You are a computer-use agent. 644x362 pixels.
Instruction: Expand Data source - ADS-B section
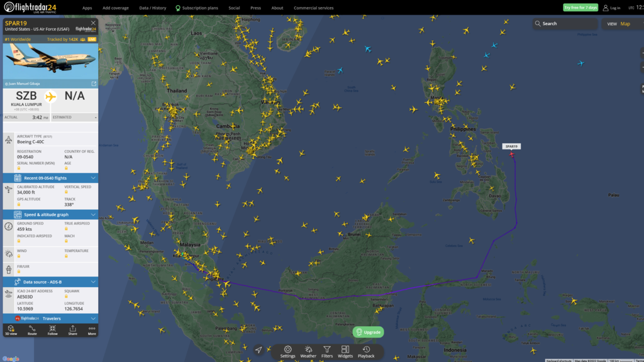[x=50, y=282]
